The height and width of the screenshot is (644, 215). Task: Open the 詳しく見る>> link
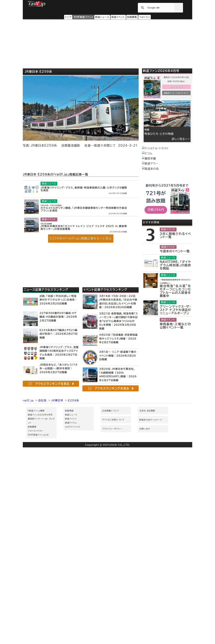pos(181,139)
